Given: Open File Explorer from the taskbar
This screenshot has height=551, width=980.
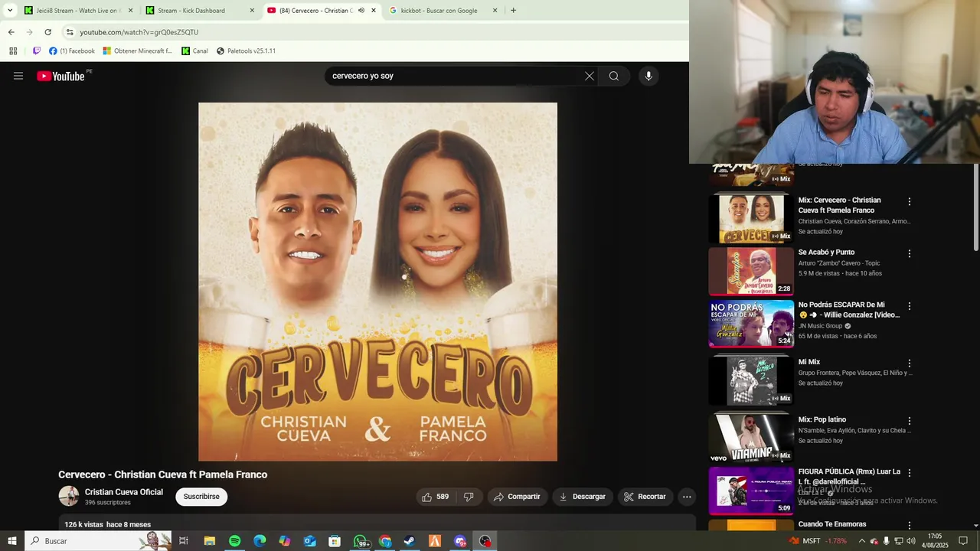Looking at the screenshot, I should click(209, 541).
